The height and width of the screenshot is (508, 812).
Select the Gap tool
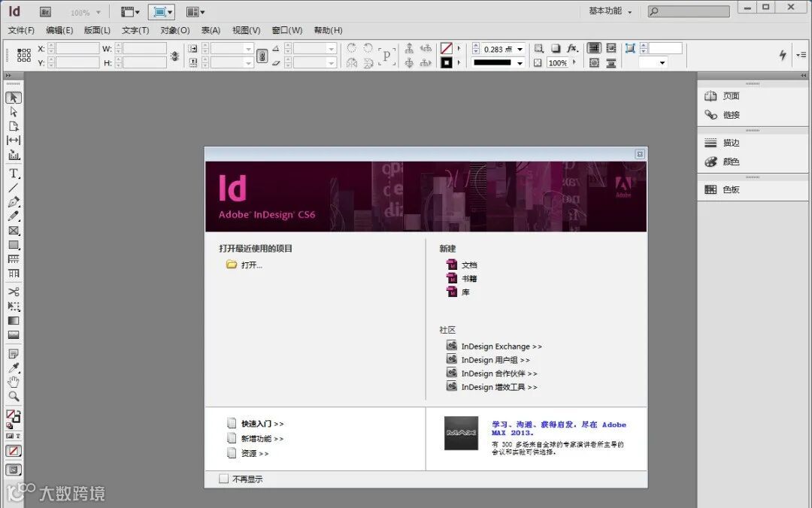[14, 141]
